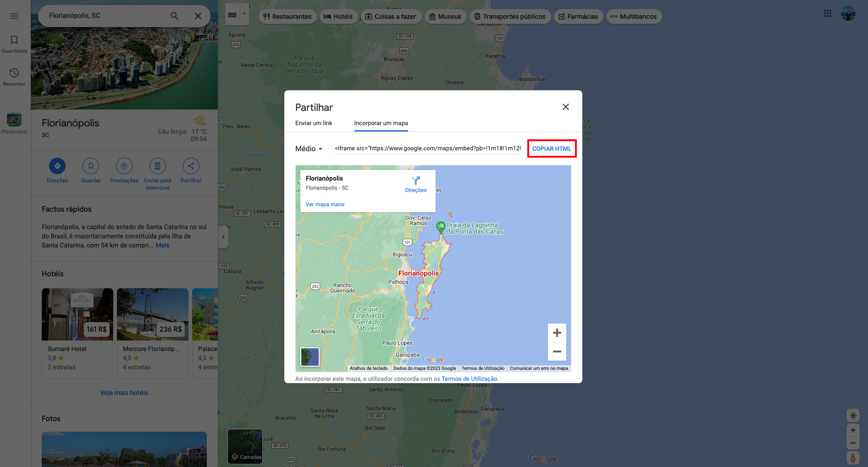
Task: Click Atalhos de teclado in preview
Action: coord(369,368)
